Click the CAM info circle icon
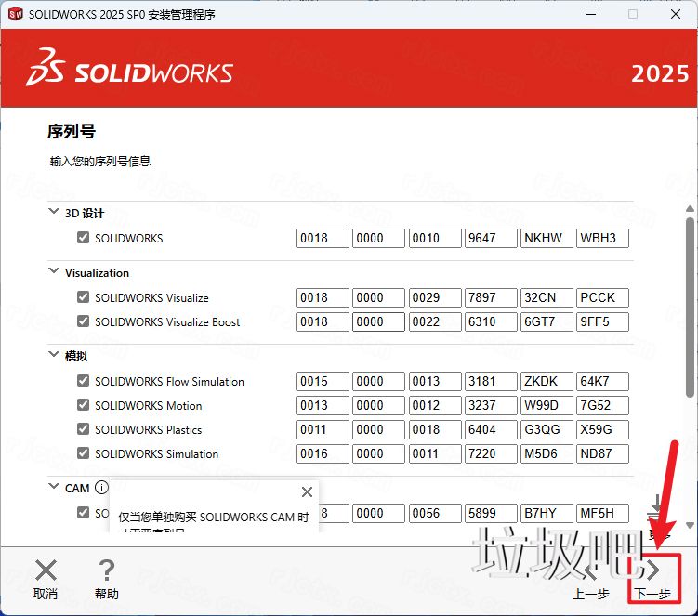This screenshot has height=616, width=698. click(x=101, y=488)
